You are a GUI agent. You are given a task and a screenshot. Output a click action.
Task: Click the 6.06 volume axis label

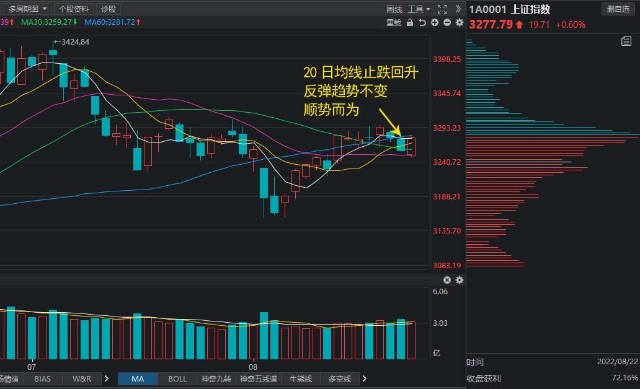click(440, 291)
